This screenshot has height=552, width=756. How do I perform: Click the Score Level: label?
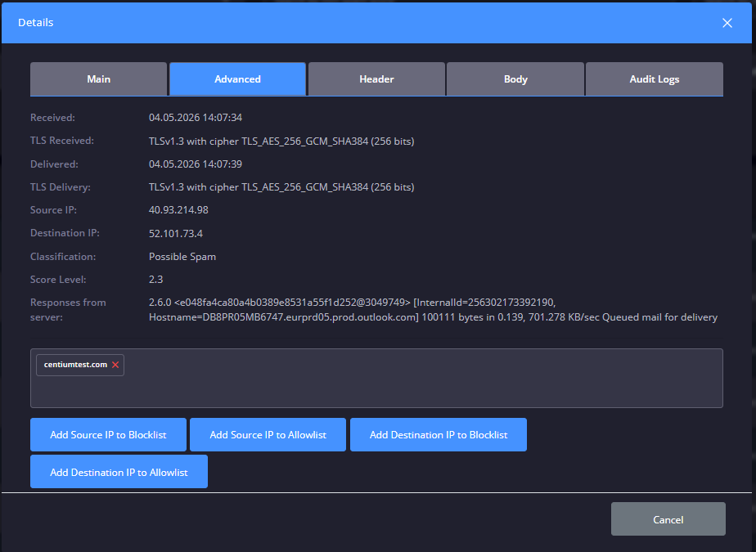tap(58, 280)
